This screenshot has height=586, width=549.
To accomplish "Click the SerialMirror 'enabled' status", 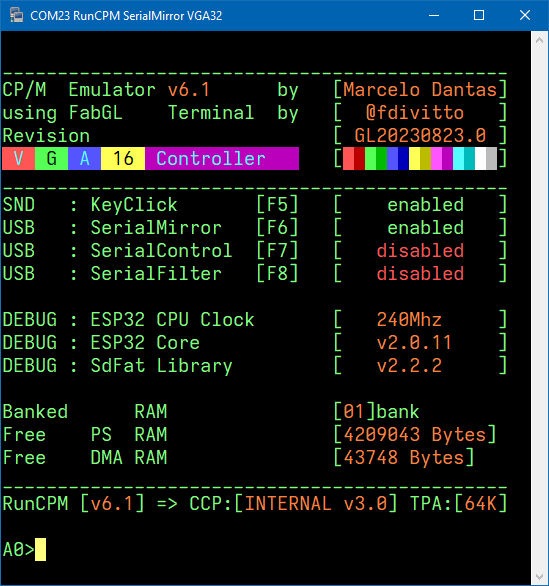I will click(425, 228).
